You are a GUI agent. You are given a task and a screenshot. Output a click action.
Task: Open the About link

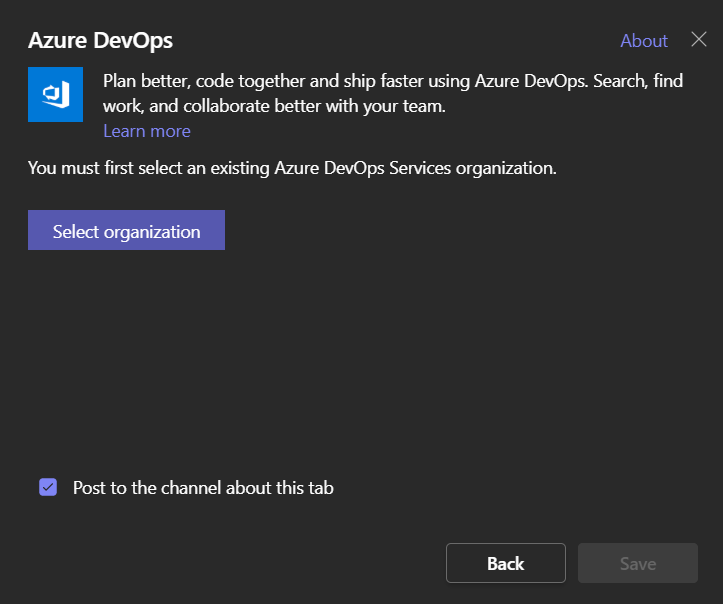click(x=644, y=41)
